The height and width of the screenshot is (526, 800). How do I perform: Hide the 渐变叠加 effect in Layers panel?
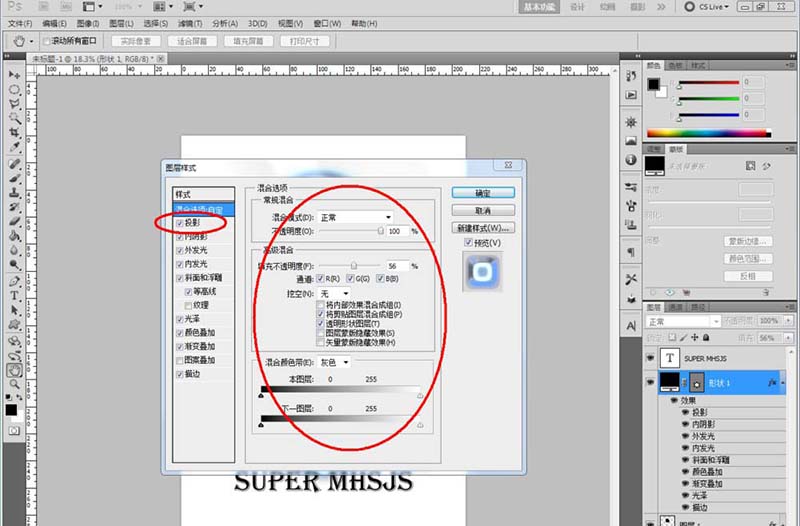pyautogui.click(x=686, y=484)
